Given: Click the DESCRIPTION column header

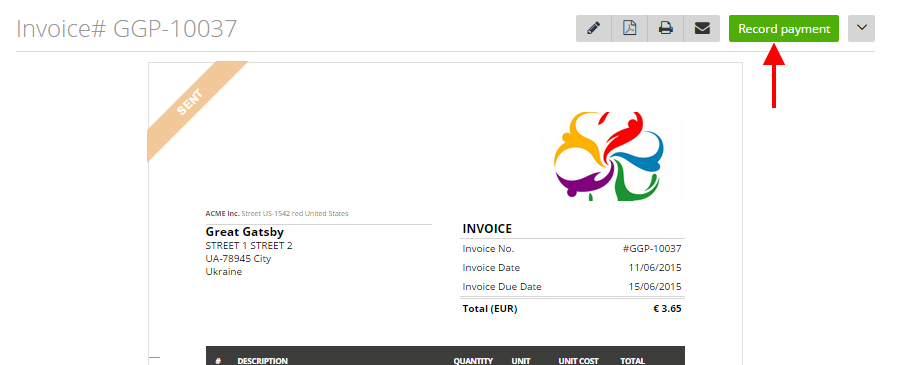Looking at the screenshot, I should click(x=262, y=361).
